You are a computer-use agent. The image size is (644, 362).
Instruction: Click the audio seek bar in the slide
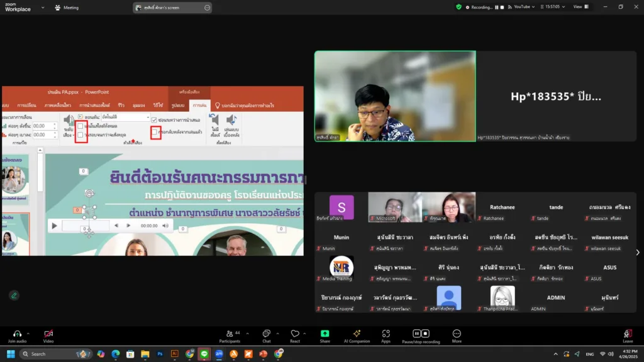point(86,226)
